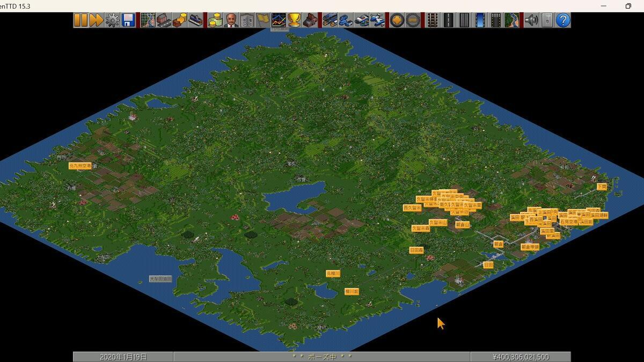Zoom in the map view
644x362 pixels.
397,20
